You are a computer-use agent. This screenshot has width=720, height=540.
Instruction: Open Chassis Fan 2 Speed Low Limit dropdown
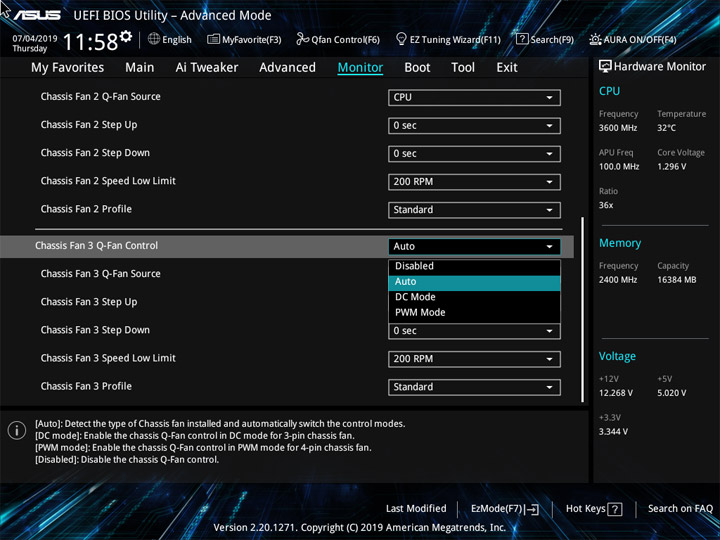(474, 182)
